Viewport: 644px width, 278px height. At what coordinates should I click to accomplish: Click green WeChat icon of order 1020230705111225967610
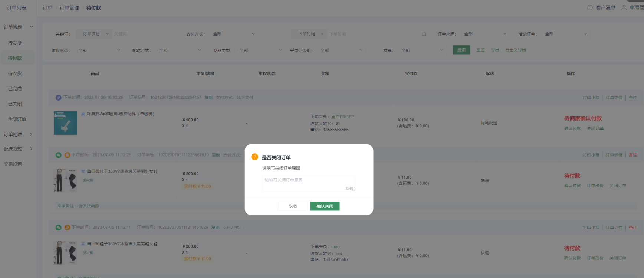[x=58, y=155]
